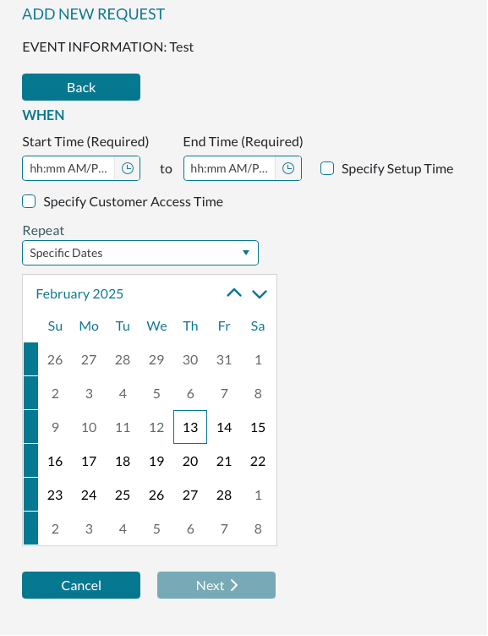Screen dimensions: 488x636
Task: Click the Next button
Action: click(216, 585)
